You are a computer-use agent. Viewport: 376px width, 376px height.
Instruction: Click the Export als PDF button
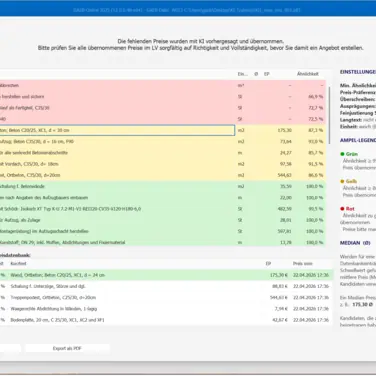67,348
